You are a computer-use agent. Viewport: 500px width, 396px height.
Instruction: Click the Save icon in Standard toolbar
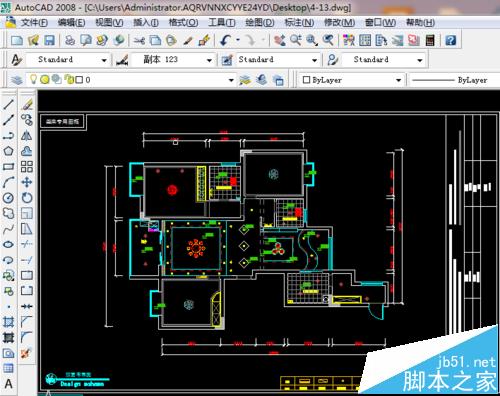[x=49, y=40]
